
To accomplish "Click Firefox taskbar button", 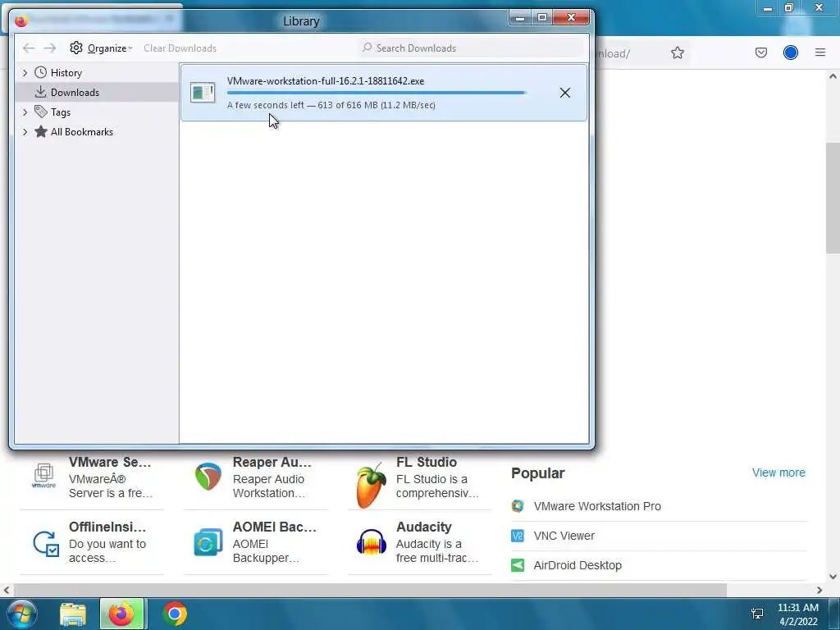I will 121,614.
